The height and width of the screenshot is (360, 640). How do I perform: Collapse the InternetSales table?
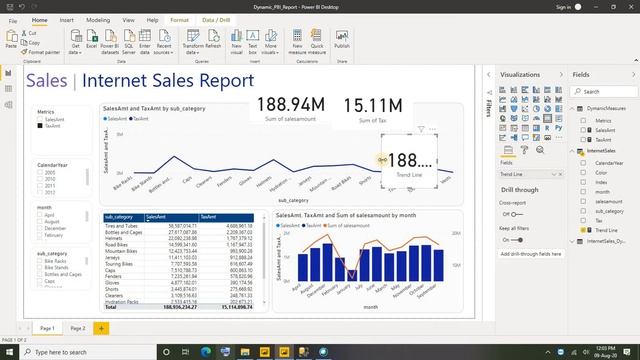(572, 151)
